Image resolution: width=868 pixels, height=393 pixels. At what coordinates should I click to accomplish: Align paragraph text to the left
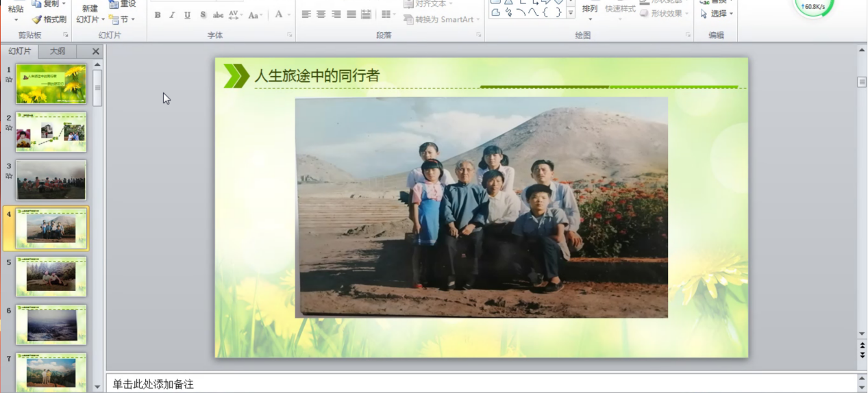tap(306, 14)
